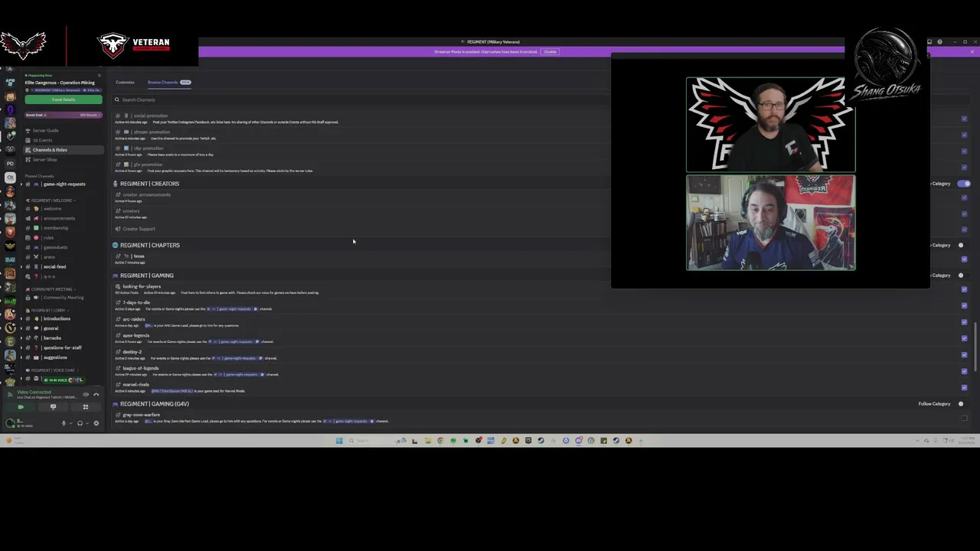Expand threads arrow beside introductions
Screen dimensions: 980x551
pyautogui.click(x=21, y=319)
